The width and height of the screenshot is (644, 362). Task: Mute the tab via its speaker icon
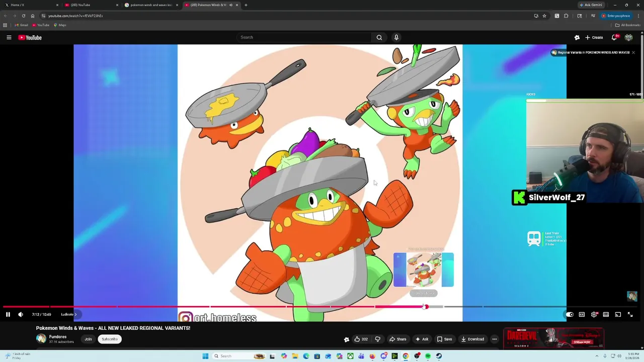point(231,5)
